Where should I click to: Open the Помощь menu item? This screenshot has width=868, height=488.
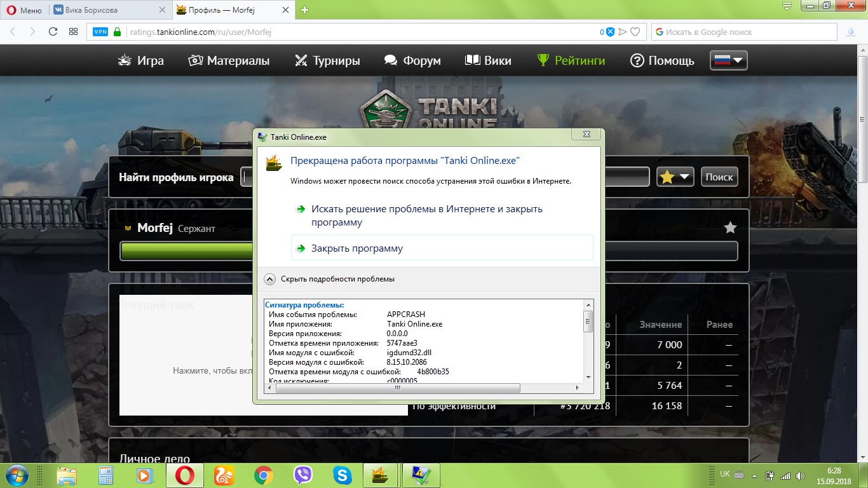pos(662,61)
